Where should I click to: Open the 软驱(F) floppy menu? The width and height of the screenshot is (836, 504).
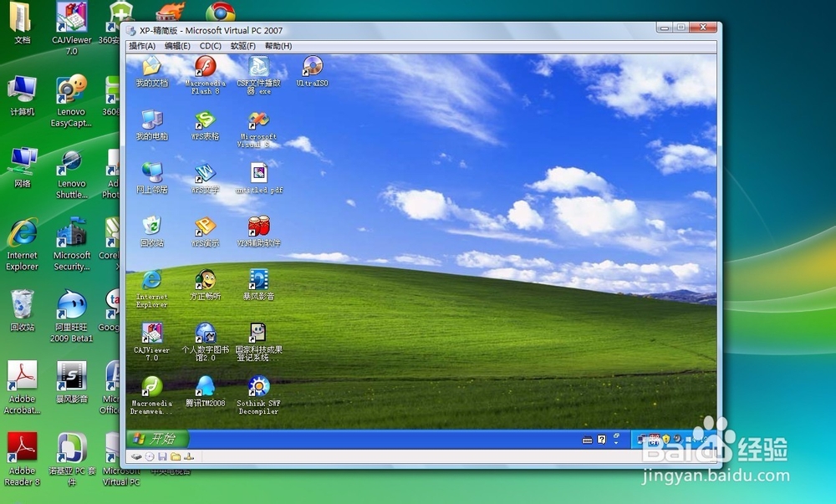(243, 46)
